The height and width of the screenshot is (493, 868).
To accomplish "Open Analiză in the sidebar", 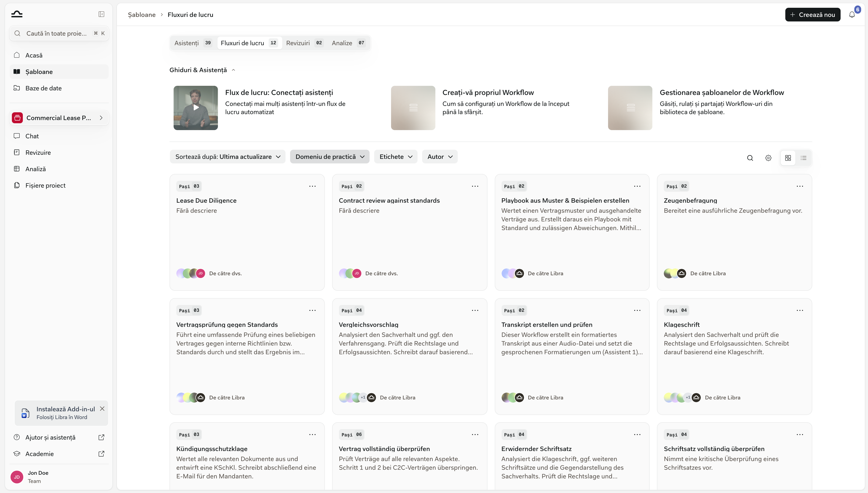I will [x=59, y=169].
